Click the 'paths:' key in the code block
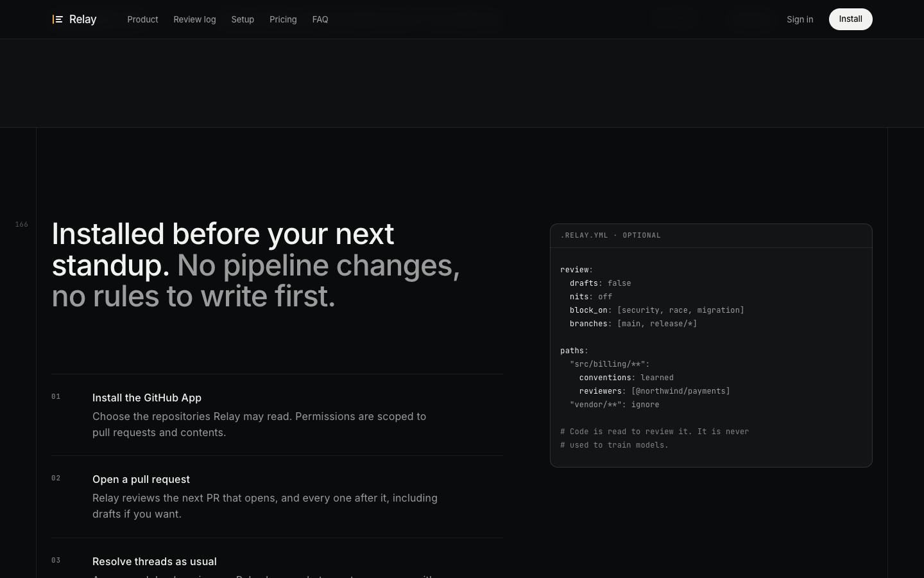The width and height of the screenshot is (924, 578). [x=574, y=351]
